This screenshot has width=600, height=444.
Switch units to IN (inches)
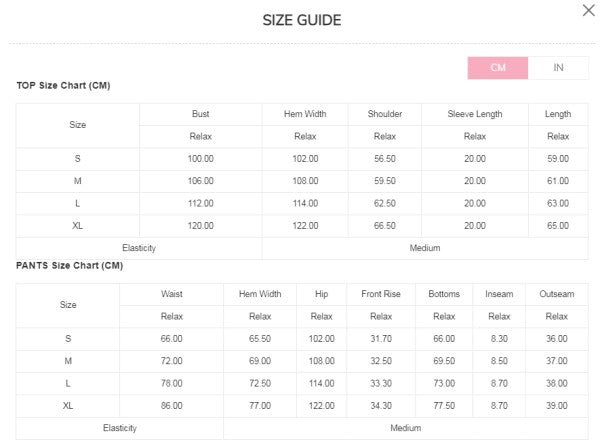(558, 67)
